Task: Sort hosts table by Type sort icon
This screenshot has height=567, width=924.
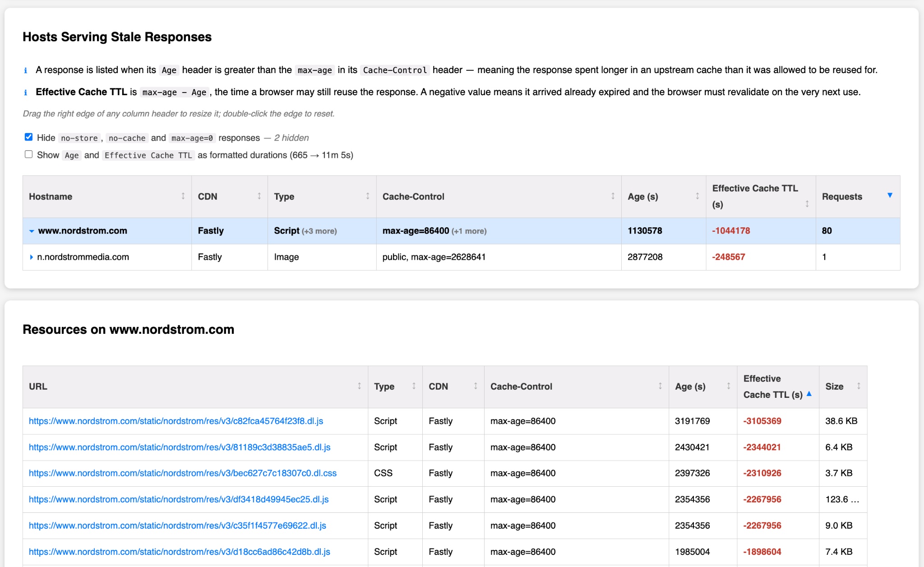Action: pyautogui.click(x=368, y=196)
